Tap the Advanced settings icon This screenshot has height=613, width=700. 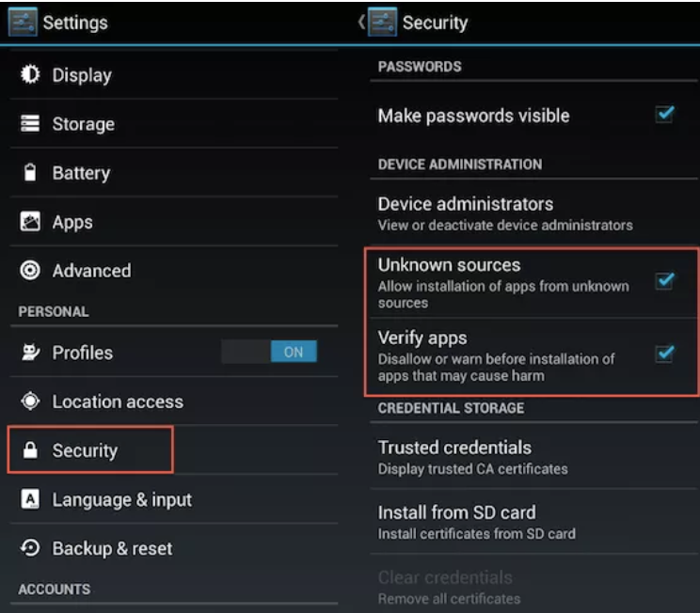pyautogui.click(x=30, y=271)
